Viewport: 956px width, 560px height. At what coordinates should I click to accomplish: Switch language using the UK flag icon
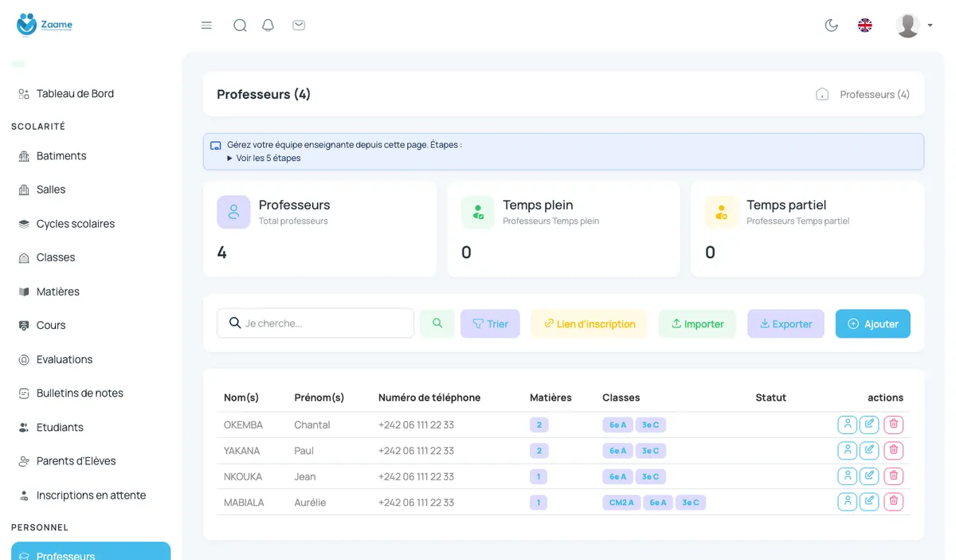865,25
